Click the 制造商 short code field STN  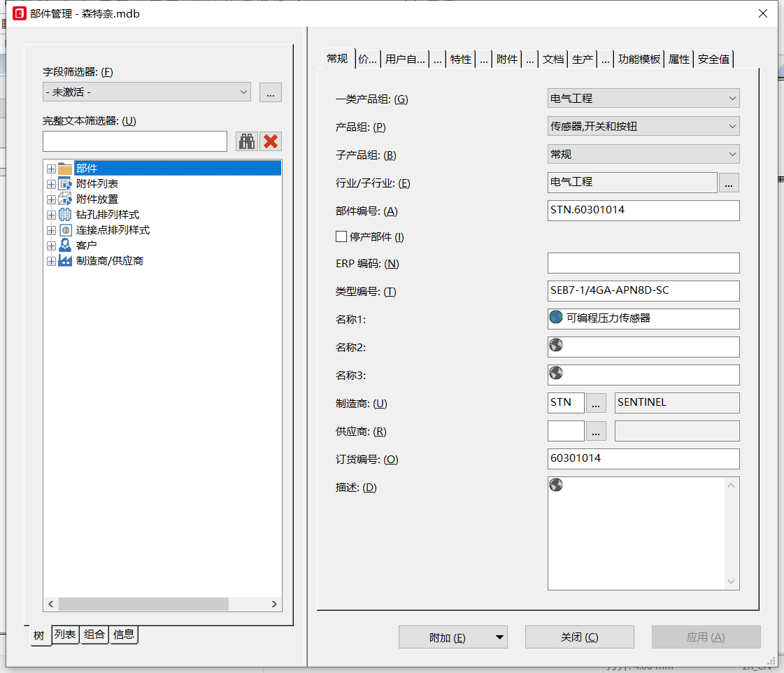[566, 403]
